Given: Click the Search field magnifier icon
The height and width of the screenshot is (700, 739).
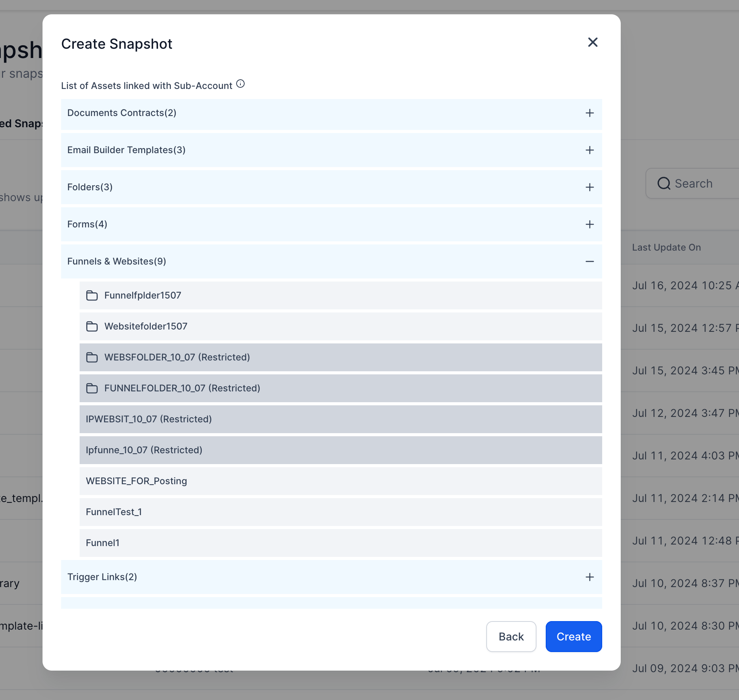Looking at the screenshot, I should point(664,183).
